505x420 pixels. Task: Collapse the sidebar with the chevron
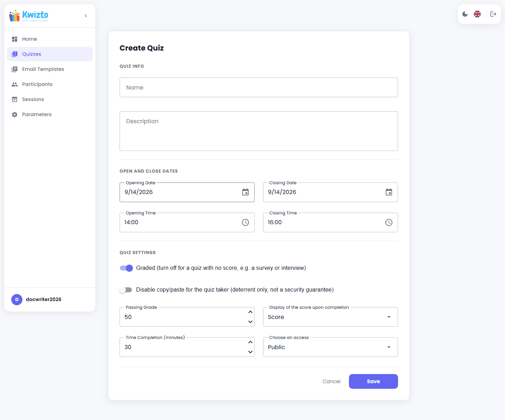pos(86,16)
